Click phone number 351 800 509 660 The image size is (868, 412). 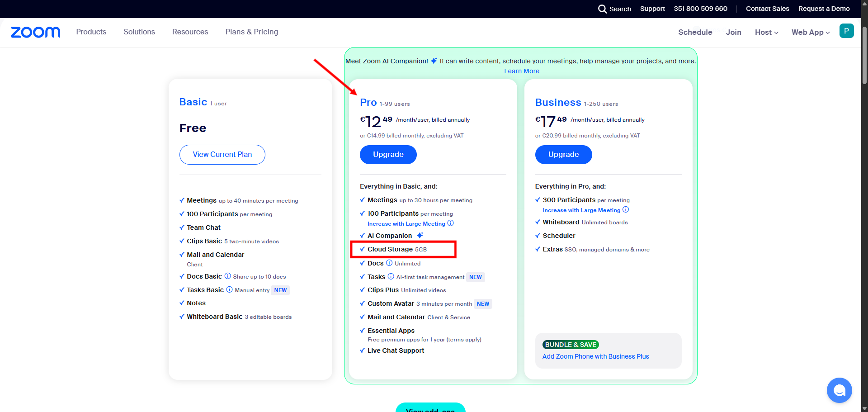(700, 9)
